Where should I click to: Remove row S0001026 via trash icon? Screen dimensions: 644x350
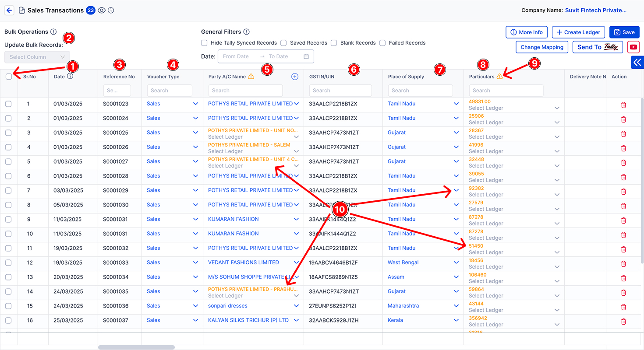pyautogui.click(x=623, y=148)
